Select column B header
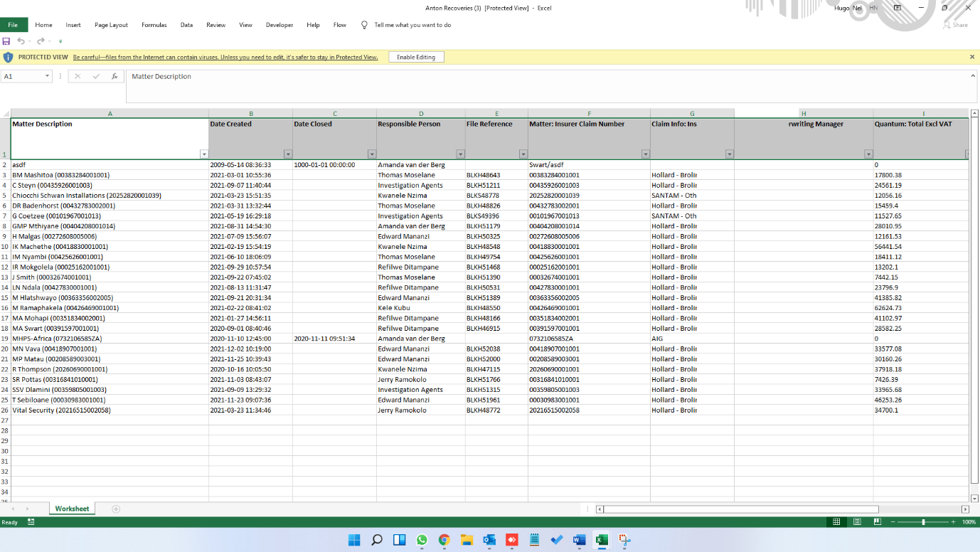The height and width of the screenshot is (552, 980). pyautogui.click(x=250, y=114)
